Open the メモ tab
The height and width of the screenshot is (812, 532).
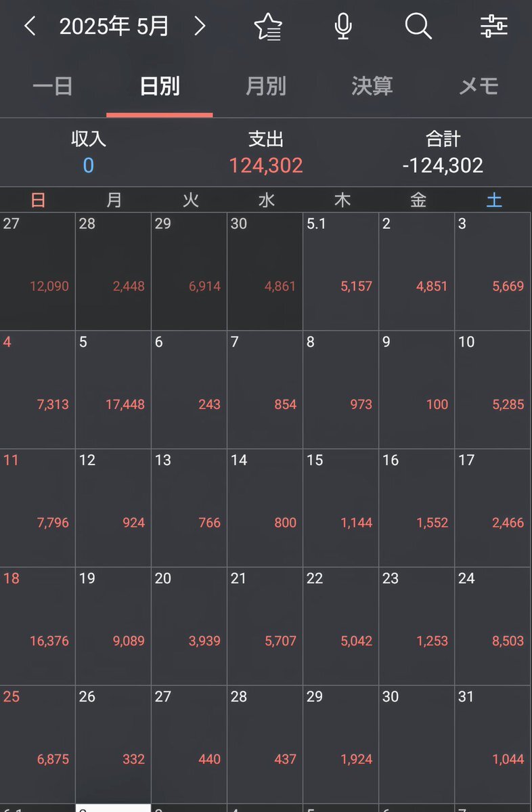click(479, 86)
